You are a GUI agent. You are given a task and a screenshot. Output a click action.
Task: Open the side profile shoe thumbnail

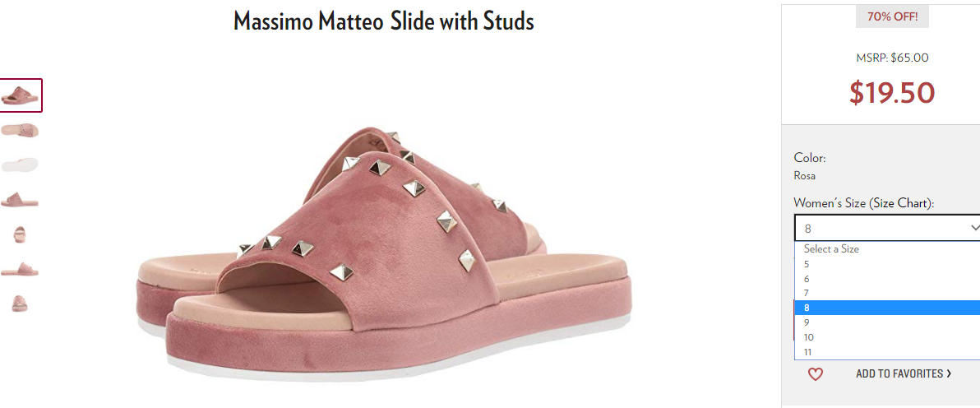point(20,200)
